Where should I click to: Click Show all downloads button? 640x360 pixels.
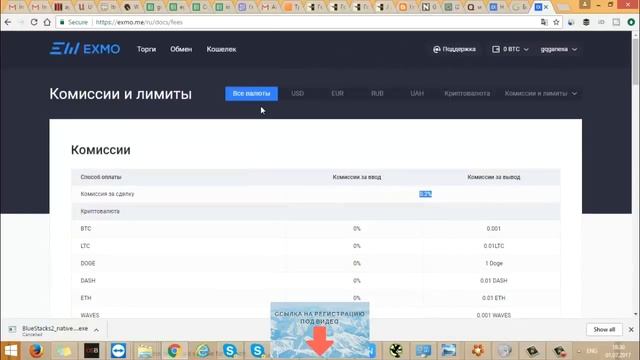[x=604, y=329]
